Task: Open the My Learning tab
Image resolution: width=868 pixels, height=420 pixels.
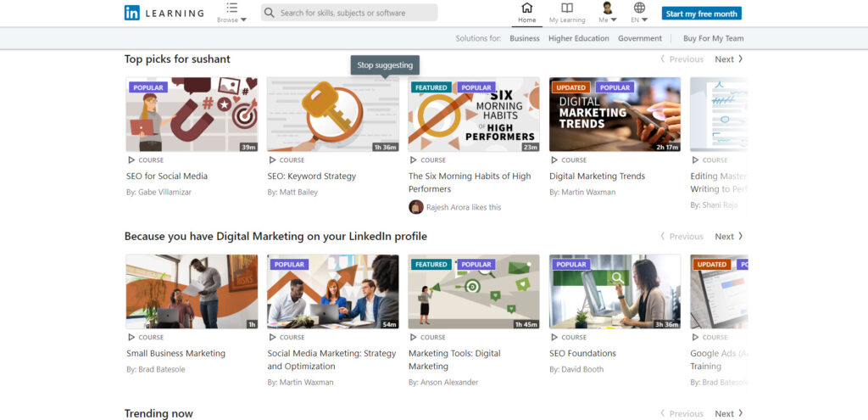Action: [x=567, y=13]
